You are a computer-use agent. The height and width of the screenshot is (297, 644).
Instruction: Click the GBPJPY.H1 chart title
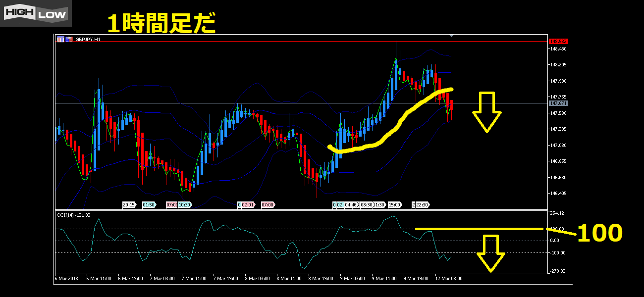pyautogui.click(x=88, y=40)
